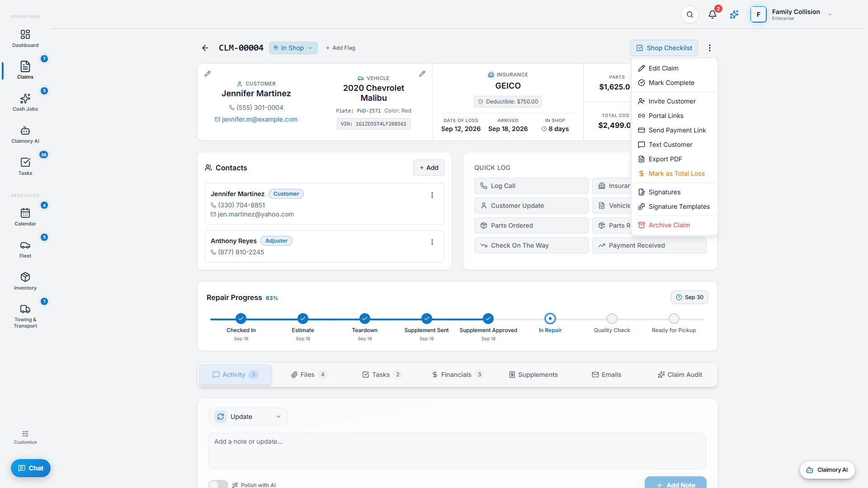Open the Chat widget button

point(31,468)
